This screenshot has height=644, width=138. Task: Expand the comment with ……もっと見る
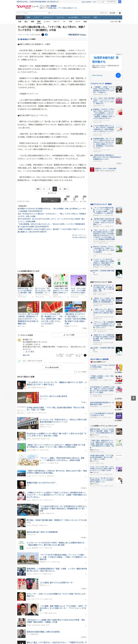click(x=30, y=352)
